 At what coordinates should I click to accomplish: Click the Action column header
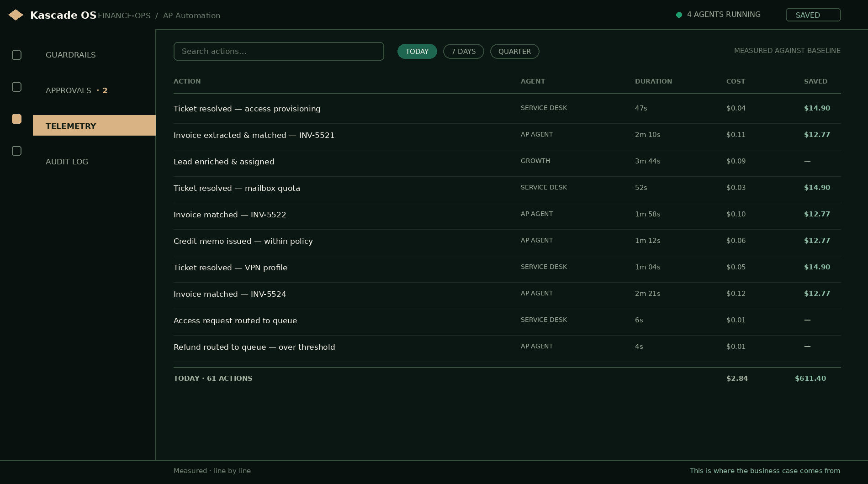[x=187, y=81]
